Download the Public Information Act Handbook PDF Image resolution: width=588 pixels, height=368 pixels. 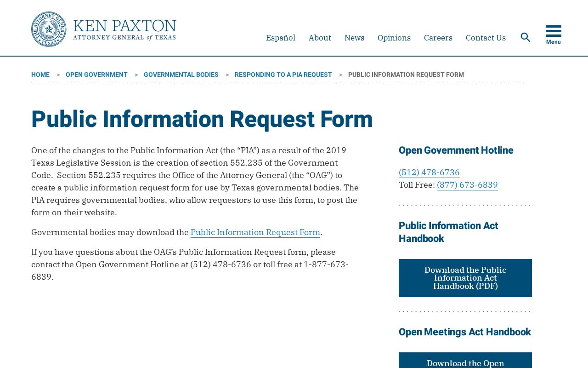tap(465, 278)
